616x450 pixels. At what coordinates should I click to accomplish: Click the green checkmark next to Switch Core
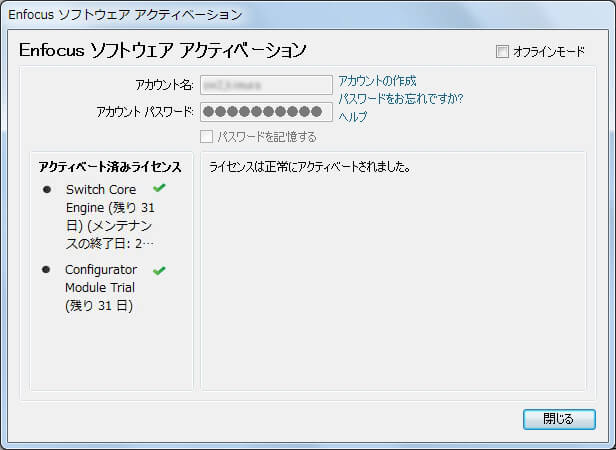159,188
